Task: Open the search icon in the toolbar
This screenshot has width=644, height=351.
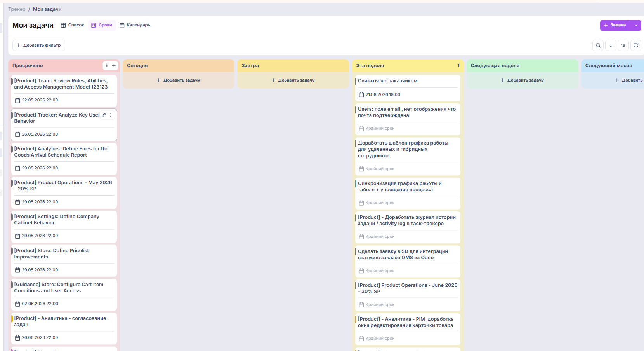Action: click(x=598, y=45)
